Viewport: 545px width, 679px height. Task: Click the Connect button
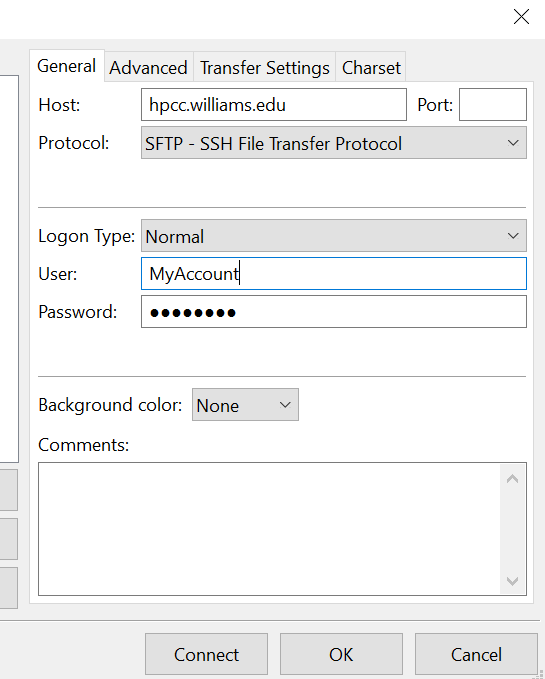(206, 654)
